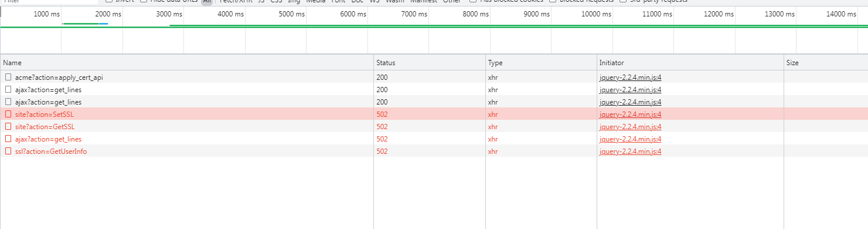Select the site?action=SetSSL request name
The width and height of the screenshot is (868, 229).
pos(45,114)
